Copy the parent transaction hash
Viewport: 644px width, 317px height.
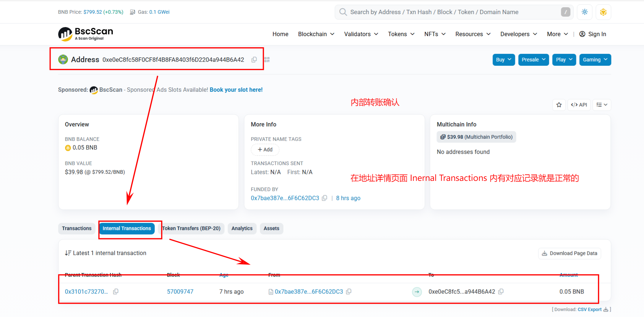pos(116,291)
